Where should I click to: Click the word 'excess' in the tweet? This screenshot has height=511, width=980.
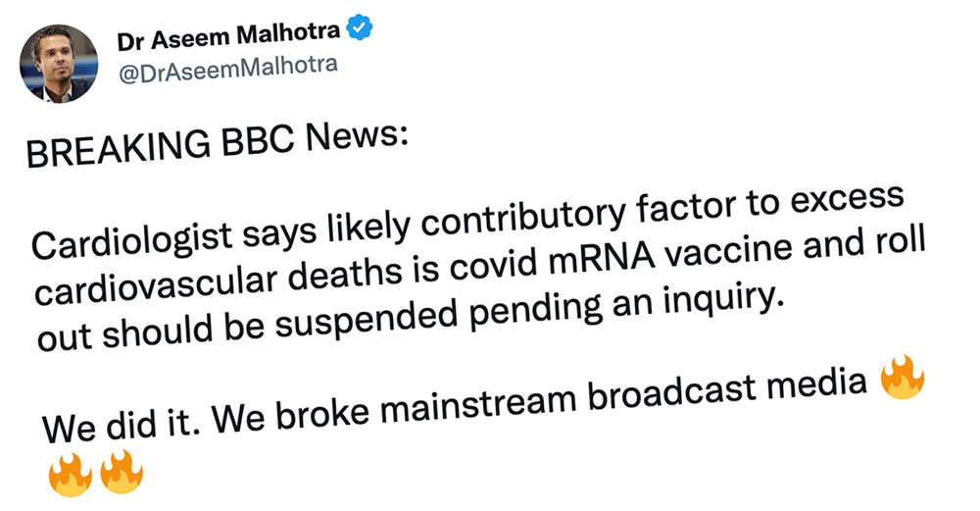(x=846, y=205)
